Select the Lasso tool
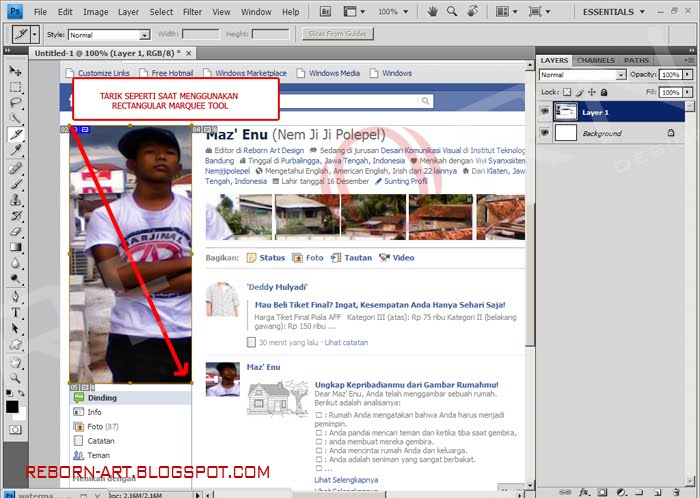Image resolution: width=700 pixels, height=498 pixels. pos(15,103)
